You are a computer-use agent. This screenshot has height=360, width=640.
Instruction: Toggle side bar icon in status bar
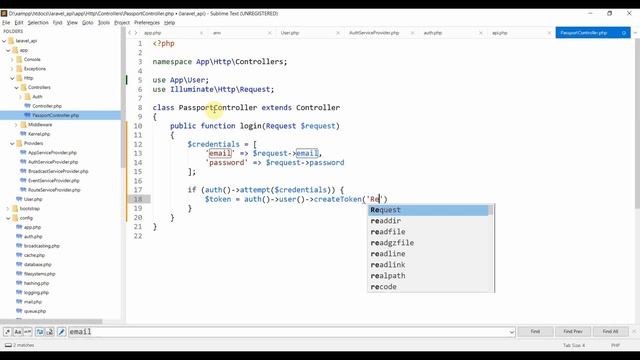pos(8,345)
